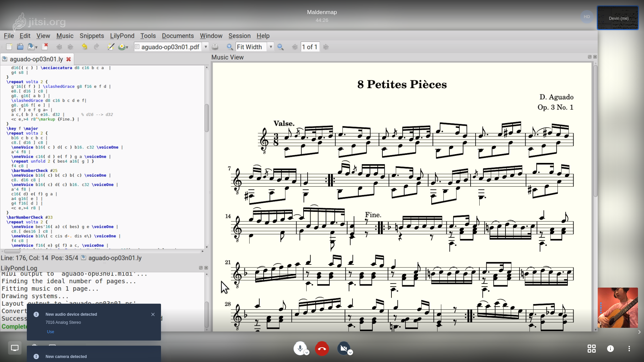Zoom out on the Music View

tap(280, 47)
